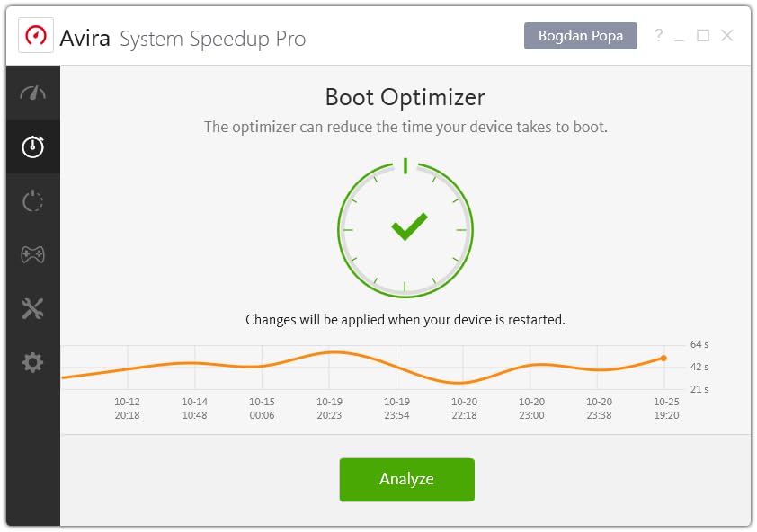Image resolution: width=757 pixels, height=532 pixels.
Task: Open the settings gear sidebar icon
Action: click(32, 362)
